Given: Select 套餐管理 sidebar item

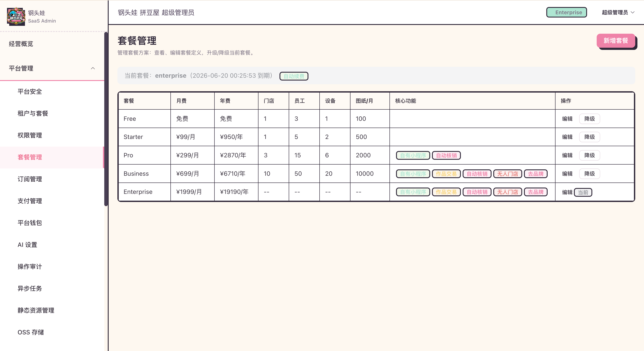Looking at the screenshot, I should click(52, 157).
